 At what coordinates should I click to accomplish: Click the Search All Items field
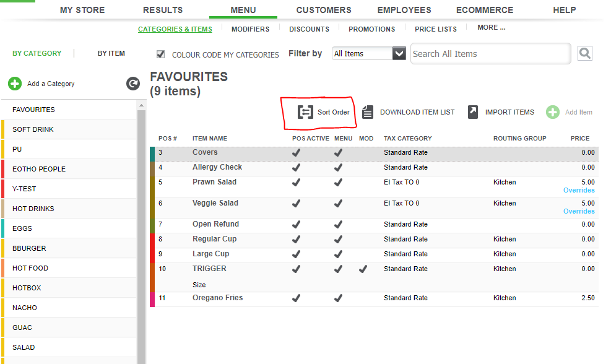(490, 54)
